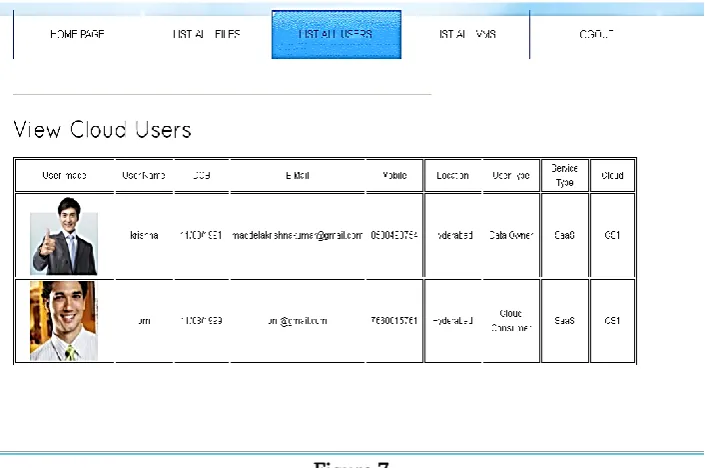The image size is (705, 468).
Task: Select the second row's gmail email address
Action: pyautogui.click(x=297, y=321)
